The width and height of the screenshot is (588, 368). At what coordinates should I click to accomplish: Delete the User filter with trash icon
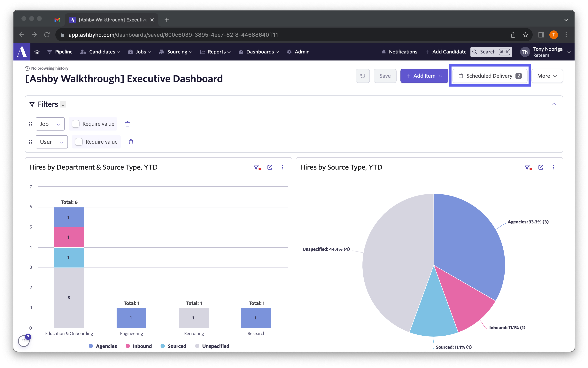pos(131,142)
